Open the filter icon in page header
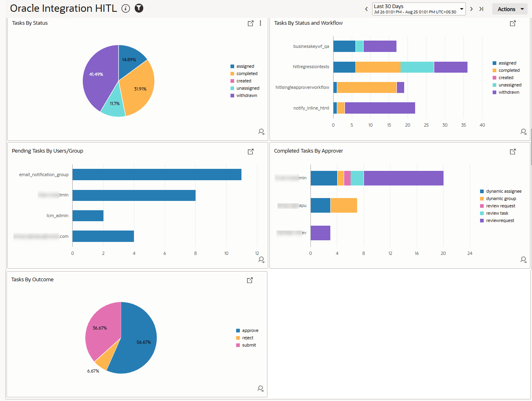Image resolution: width=532 pixels, height=401 pixels. click(x=139, y=8)
